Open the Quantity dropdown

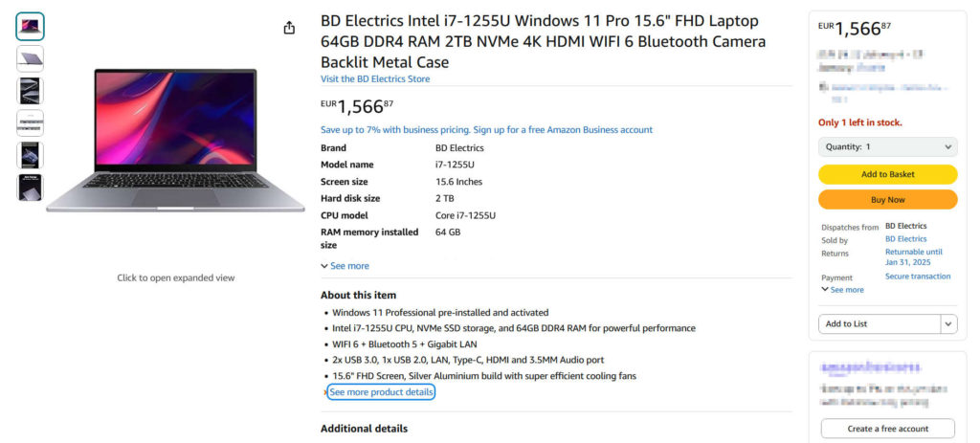(887, 147)
